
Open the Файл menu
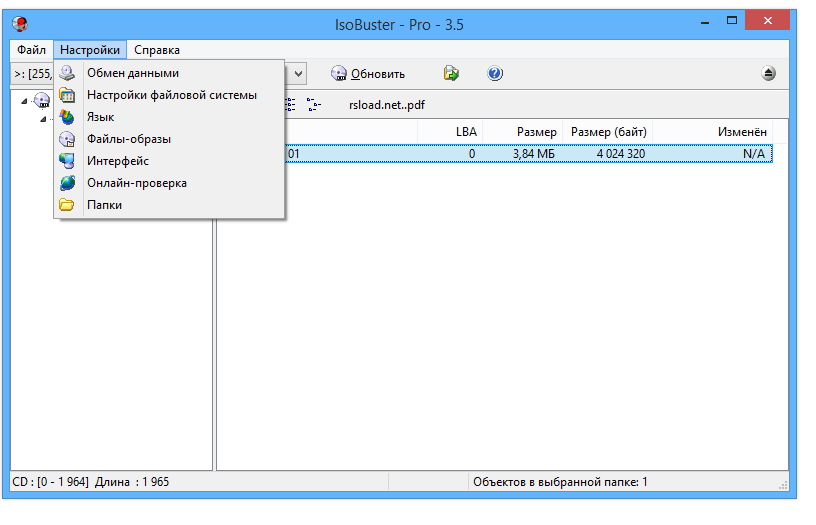[31, 50]
